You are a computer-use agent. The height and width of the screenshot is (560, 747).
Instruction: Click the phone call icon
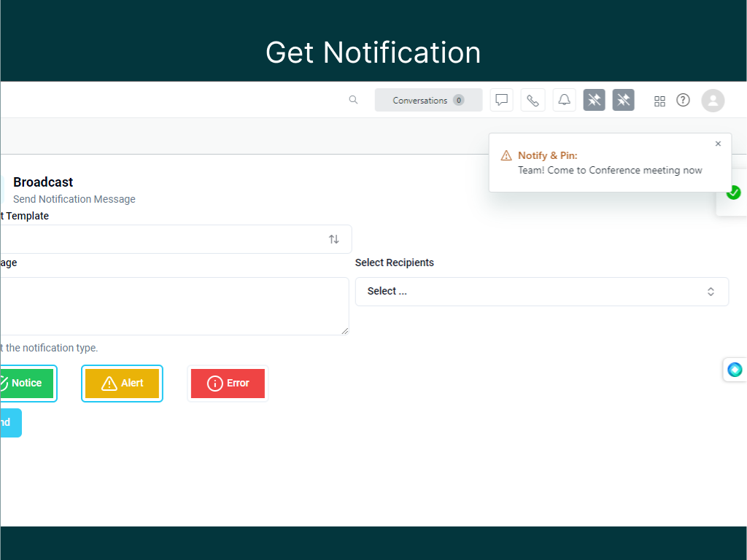[x=533, y=100]
